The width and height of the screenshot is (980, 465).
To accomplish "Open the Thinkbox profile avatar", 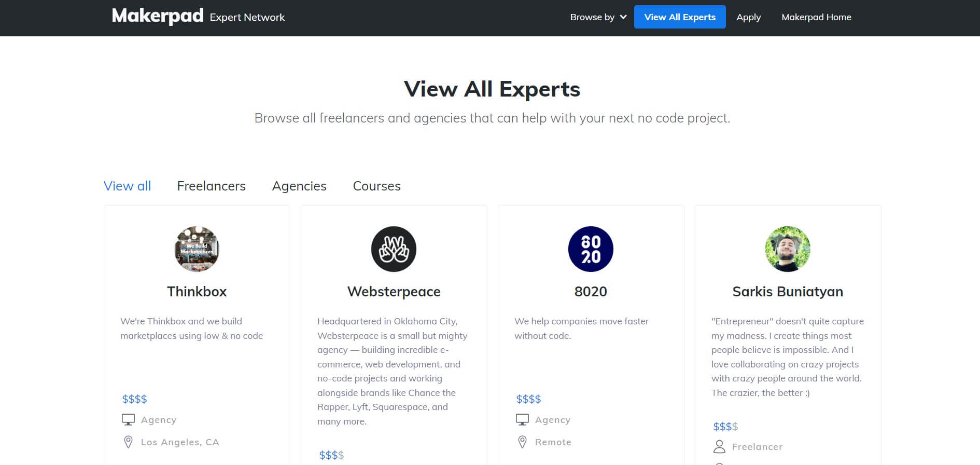I will coord(197,249).
